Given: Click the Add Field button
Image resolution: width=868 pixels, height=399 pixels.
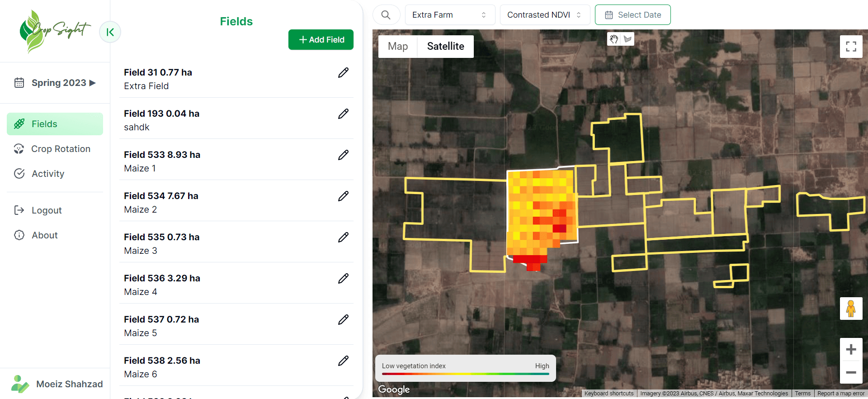Looking at the screenshot, I should [x=321, y=40].
